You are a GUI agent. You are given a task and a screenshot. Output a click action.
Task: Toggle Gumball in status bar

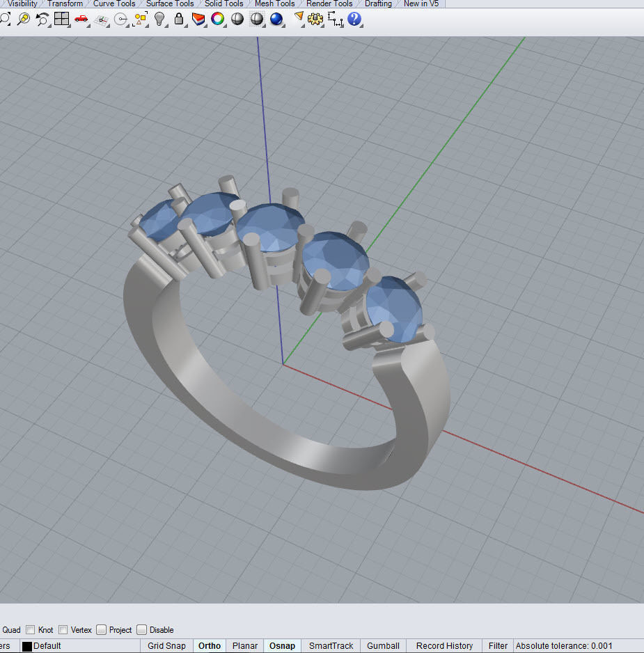coord(383,645)
